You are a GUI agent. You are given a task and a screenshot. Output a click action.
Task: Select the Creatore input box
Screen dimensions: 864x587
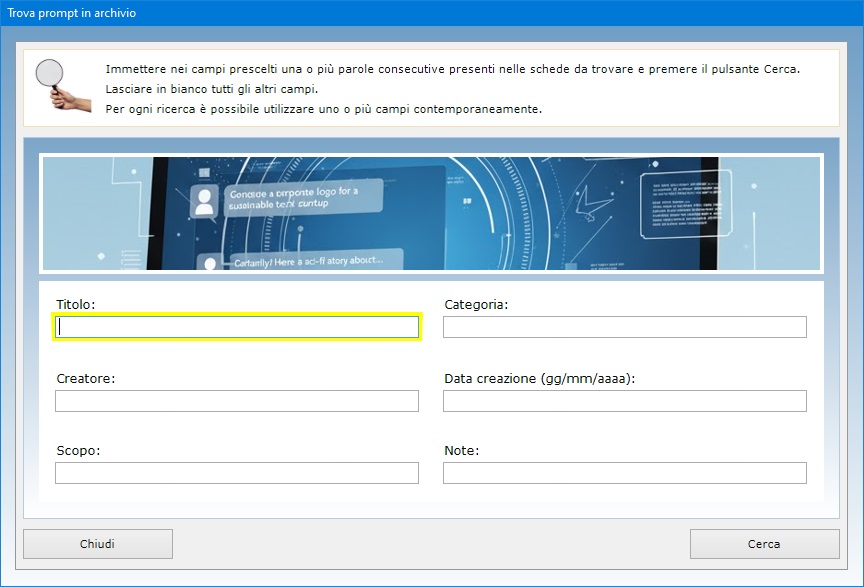[x=237, y=401]
